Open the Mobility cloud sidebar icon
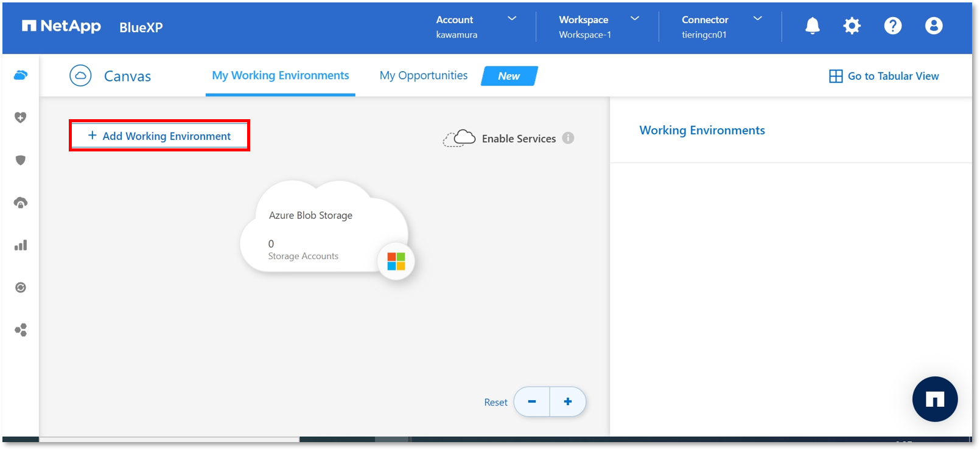 [x=21, y=202]
